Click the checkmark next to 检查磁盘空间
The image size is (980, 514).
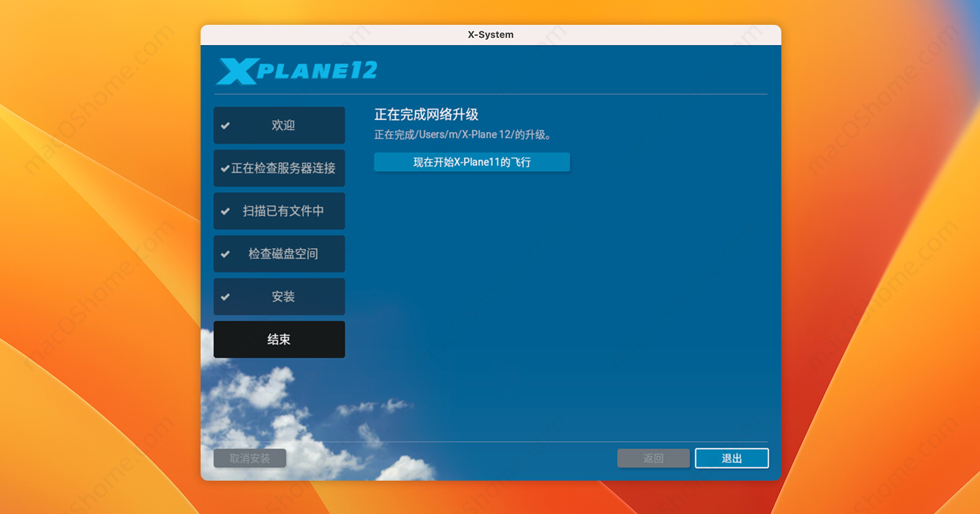(x=225, y=254)
